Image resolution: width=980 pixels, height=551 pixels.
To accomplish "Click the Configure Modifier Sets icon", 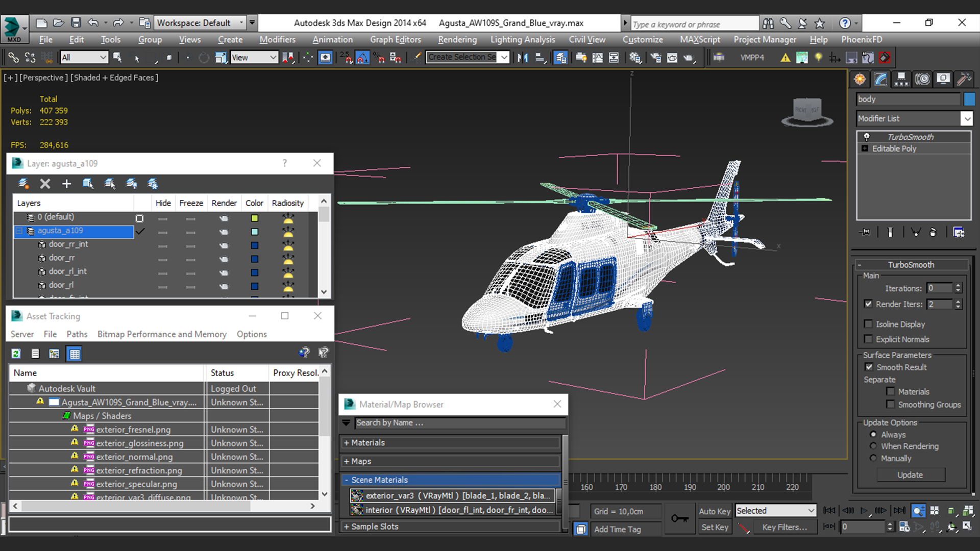I will (x=959, y=232).
